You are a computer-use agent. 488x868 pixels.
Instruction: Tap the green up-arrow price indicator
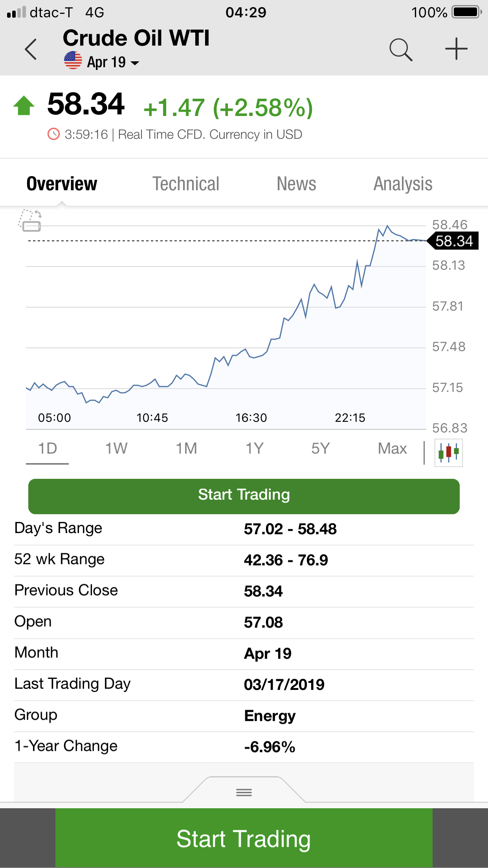(x=24, y=105)
